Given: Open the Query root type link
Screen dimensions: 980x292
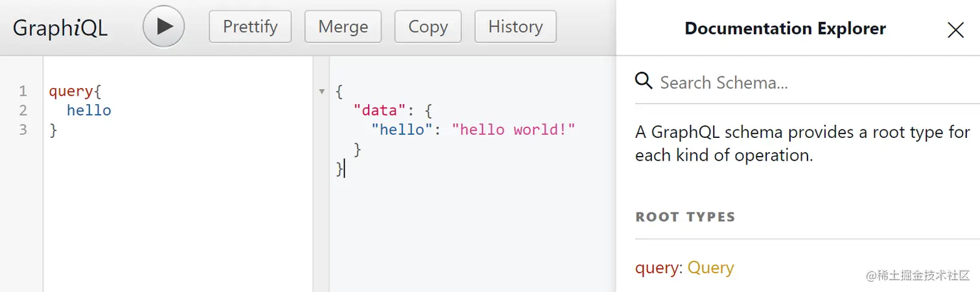Looking at the screenshot, I should [711, 267].
